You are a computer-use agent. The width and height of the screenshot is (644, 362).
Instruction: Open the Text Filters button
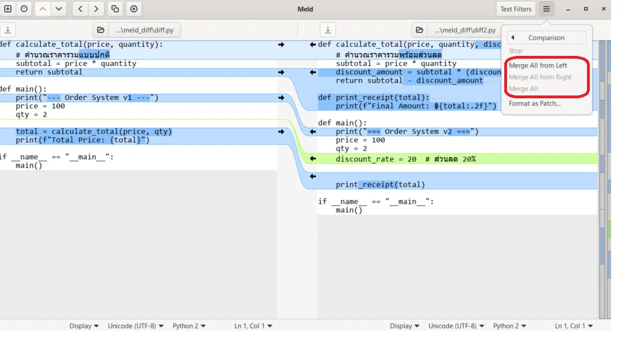coord(515,8)
